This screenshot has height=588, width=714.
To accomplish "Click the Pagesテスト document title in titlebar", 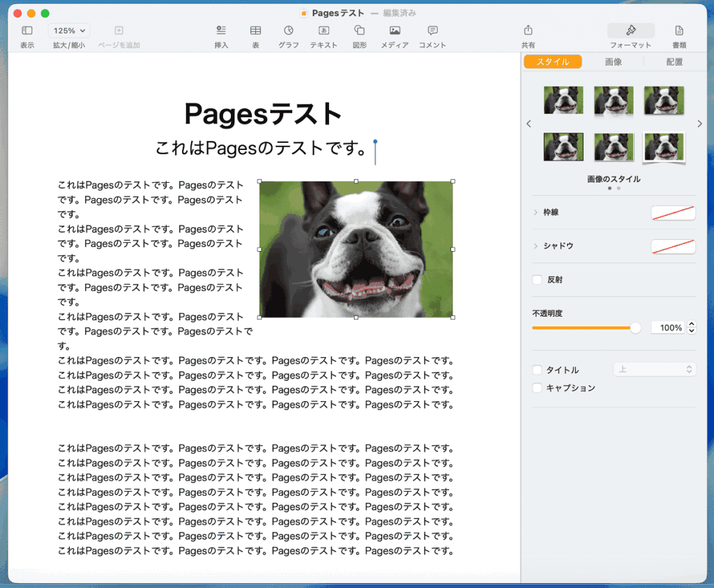I will (338, 13).
